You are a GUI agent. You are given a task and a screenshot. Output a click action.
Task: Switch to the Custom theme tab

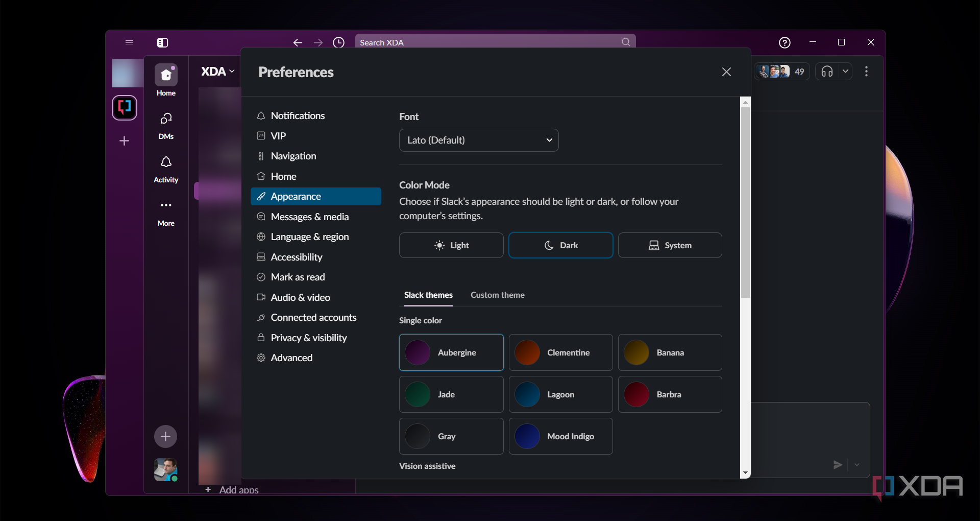[x=497, y=295]
